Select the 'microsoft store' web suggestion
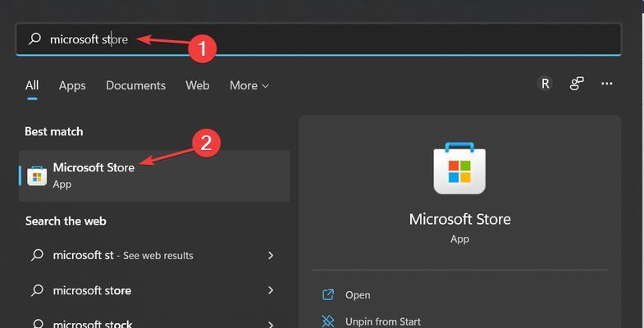Viewport: 644px width, 328px height. point(154,290)
